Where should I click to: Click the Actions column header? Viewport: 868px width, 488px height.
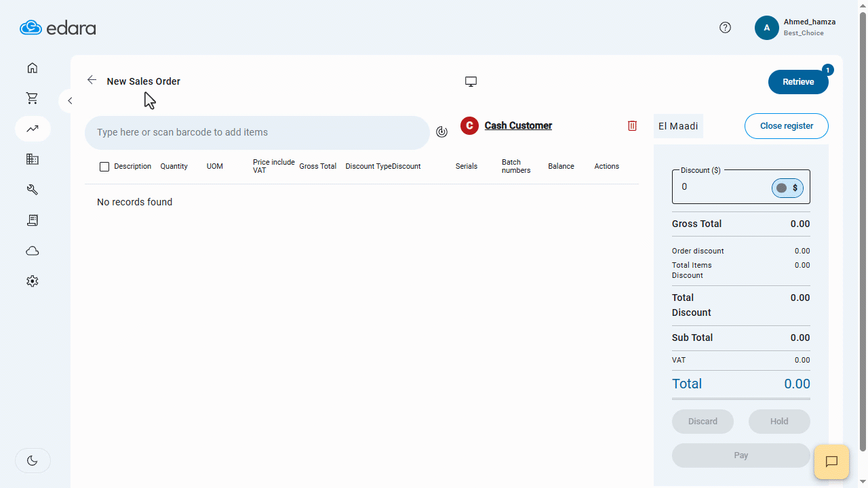click(607, 166)
